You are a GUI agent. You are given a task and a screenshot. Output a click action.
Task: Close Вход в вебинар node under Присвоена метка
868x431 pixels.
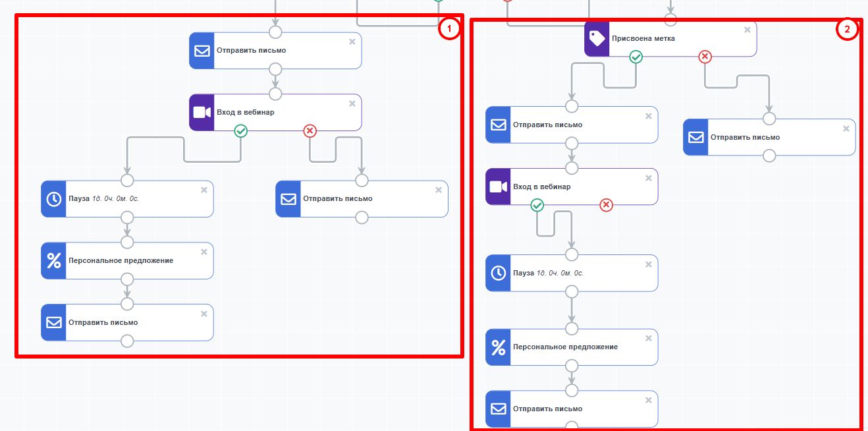coord(649,178)
